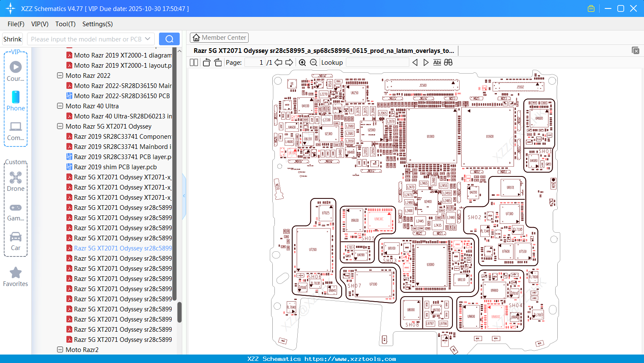Open Favorites in the sidebar
Image resolution: width=644 pixels, height=363 pixels.
coord(16,277)
